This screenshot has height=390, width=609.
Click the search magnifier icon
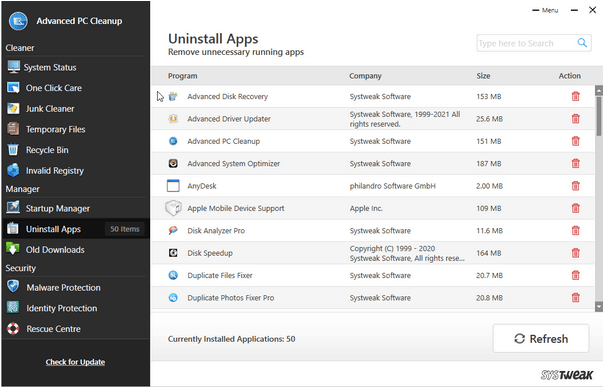582,43
